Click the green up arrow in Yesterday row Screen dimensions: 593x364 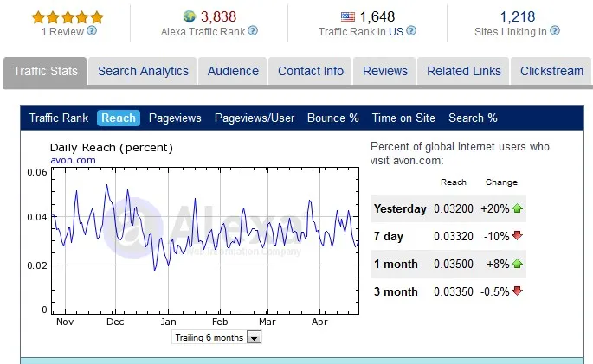tap(517, 208)
